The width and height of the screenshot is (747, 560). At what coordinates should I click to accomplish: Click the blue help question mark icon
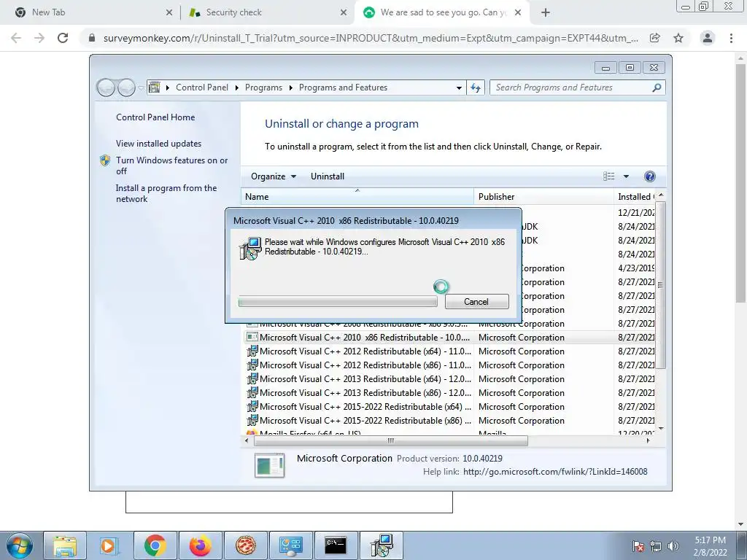pos(649,176)
